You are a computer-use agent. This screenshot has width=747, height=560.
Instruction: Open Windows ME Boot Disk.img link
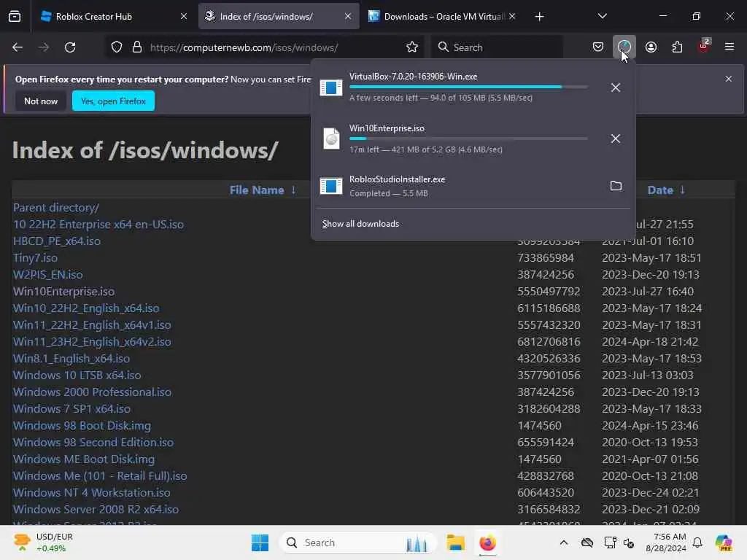[84, 459]
